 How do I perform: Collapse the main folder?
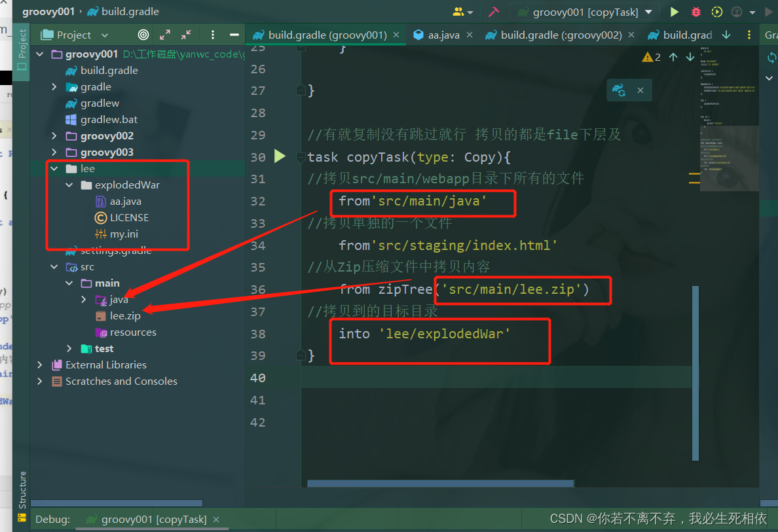click(69, 283)
